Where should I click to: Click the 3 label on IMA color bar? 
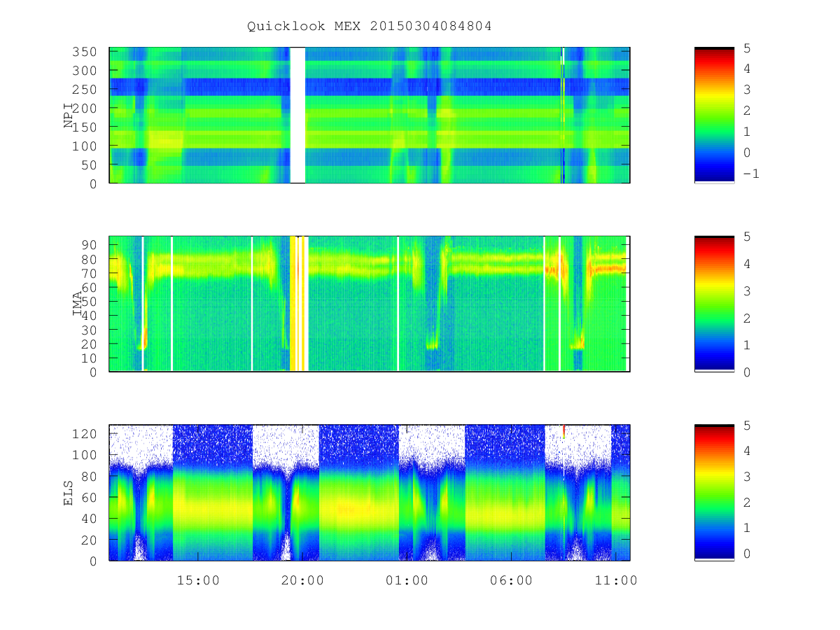pyautogui.click(x=747, y=290)
